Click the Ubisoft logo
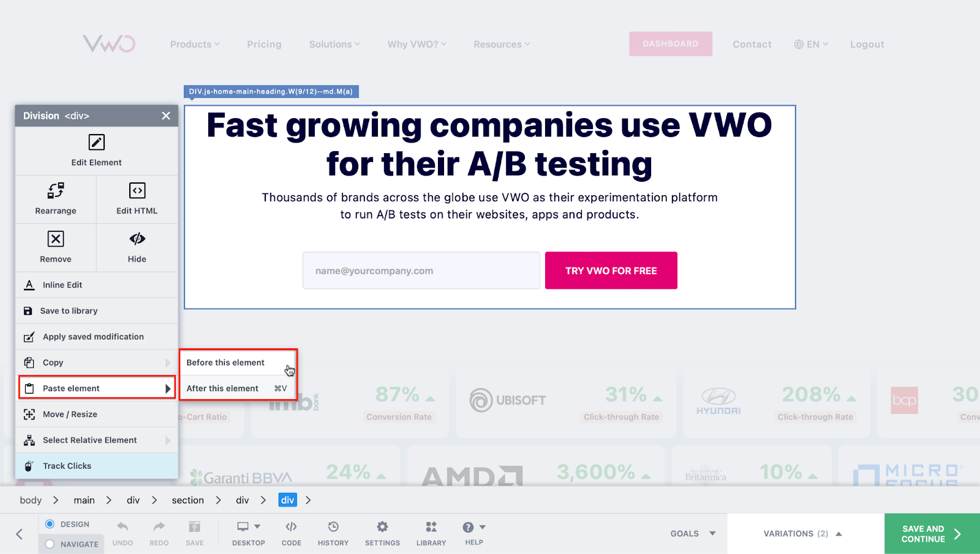The height and width of the screenshot is (554, 980). point(508,400)
